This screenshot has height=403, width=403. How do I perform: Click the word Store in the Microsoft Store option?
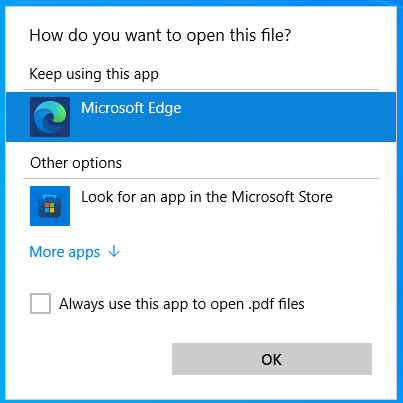pyautogui.click(x=315, y=197)
